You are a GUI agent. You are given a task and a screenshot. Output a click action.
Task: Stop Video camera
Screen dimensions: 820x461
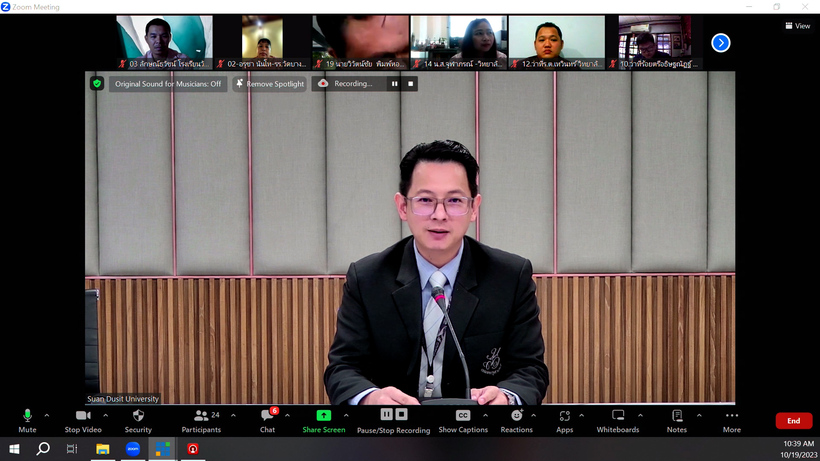[83, 419]
